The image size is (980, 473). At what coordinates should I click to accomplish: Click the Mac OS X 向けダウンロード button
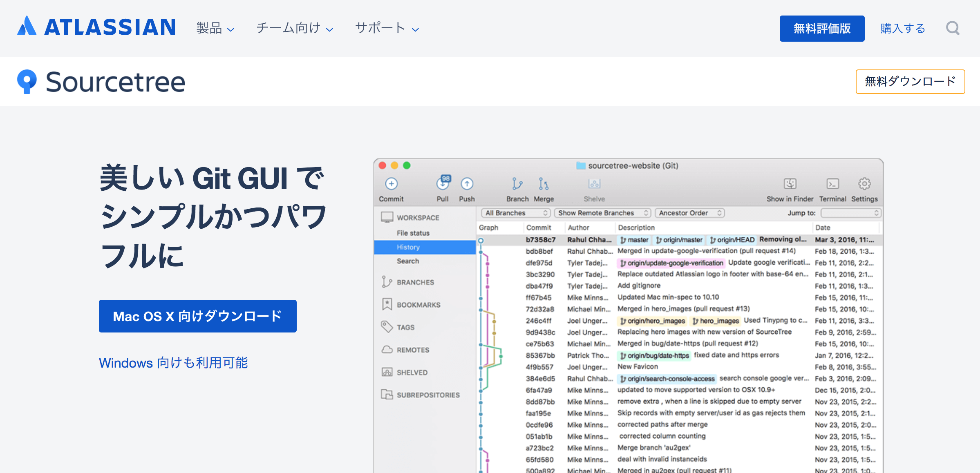coord(197,316)
